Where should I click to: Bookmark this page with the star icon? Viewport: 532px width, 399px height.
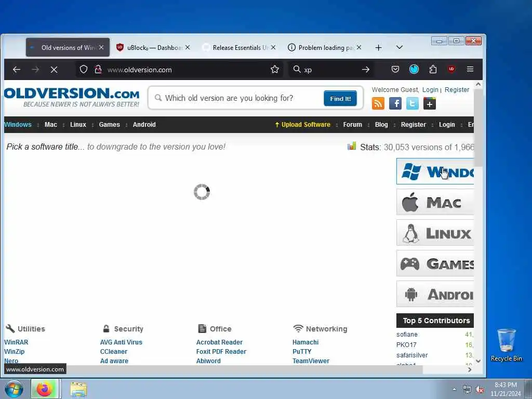275,70
